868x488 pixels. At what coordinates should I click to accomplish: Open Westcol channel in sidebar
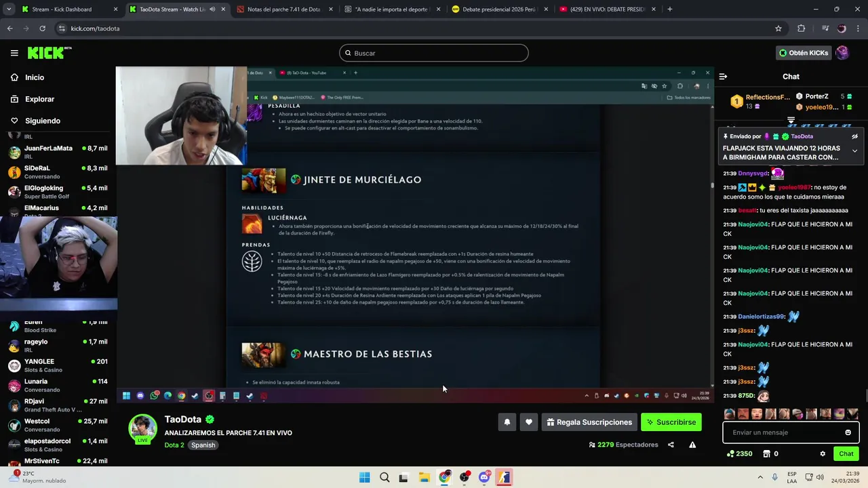coord(58,425)
